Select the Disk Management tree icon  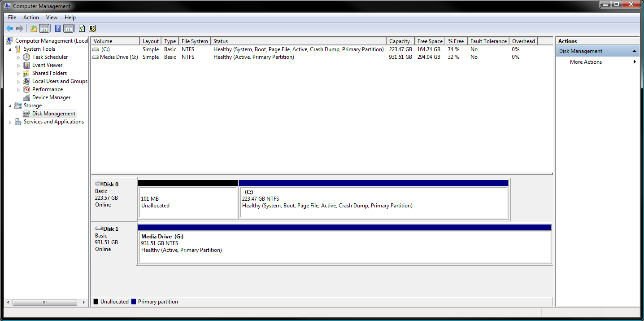click(x=26, y=114)
